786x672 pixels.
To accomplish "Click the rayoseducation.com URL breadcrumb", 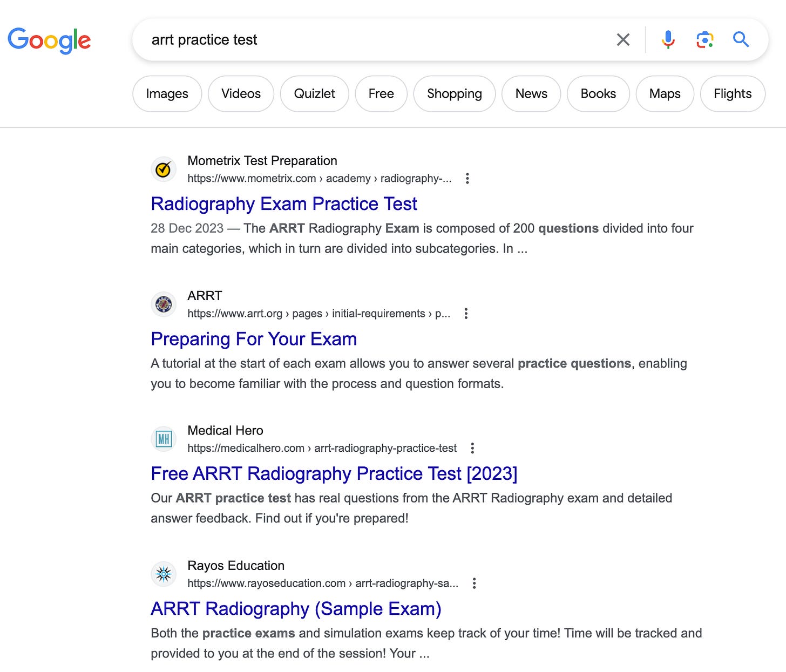I will pos(323,583).
